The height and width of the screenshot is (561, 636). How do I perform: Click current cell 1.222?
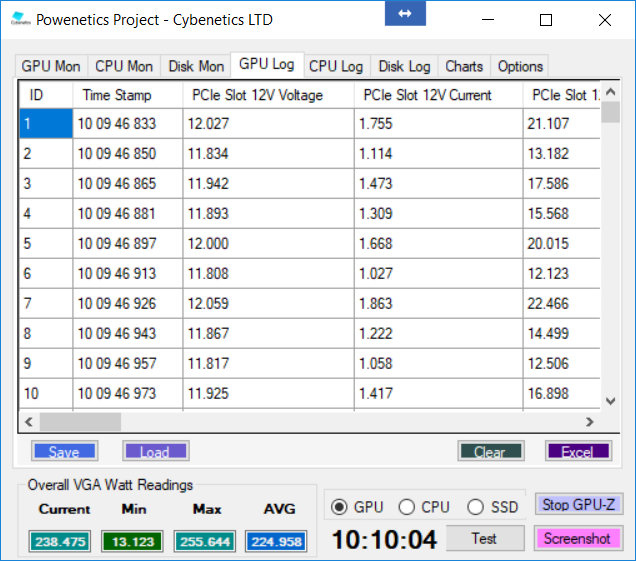[x=438, y=333]
